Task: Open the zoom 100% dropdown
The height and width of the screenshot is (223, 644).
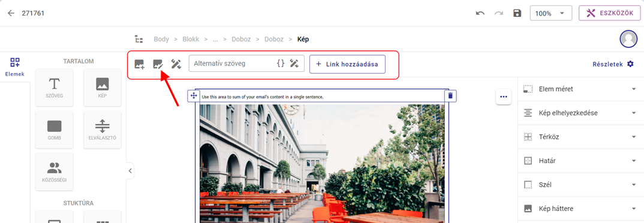Action: pos(551,13)
